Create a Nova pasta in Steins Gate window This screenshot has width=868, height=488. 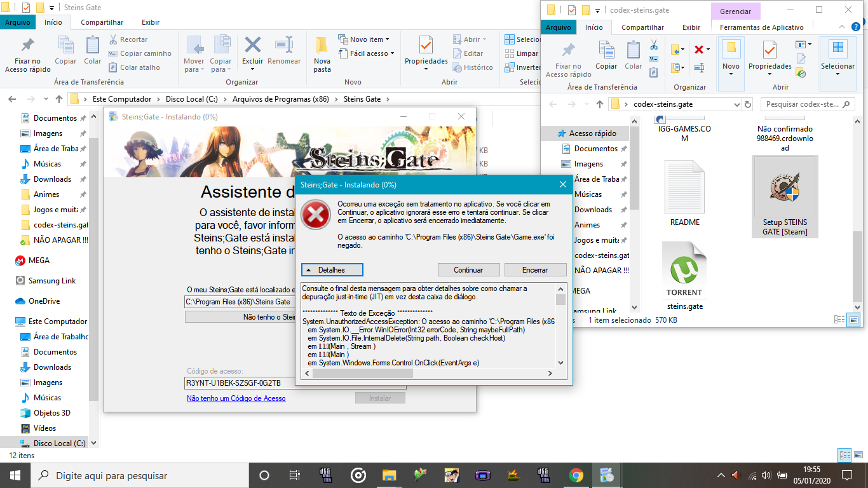322,55
